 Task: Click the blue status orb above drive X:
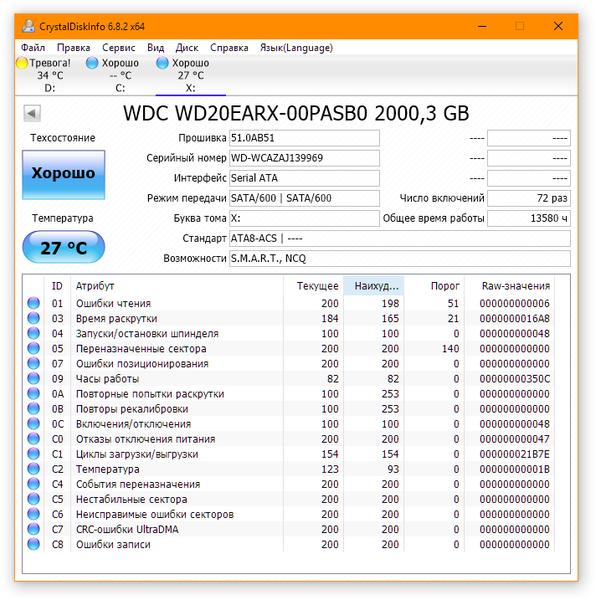pos(162,63)
